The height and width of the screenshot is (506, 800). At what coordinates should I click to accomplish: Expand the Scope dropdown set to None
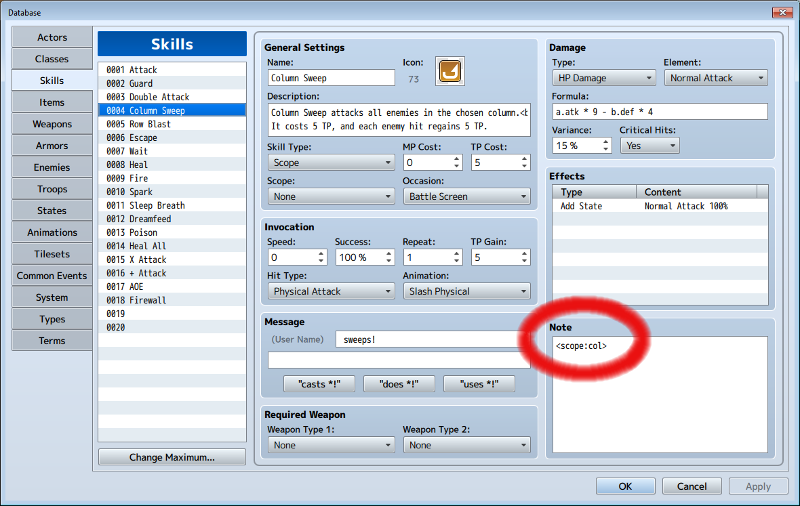coord(331,196)
